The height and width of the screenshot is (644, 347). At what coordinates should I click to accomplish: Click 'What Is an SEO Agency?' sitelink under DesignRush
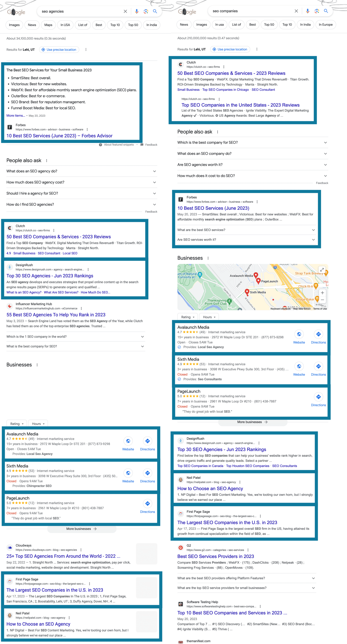(24, 292)
